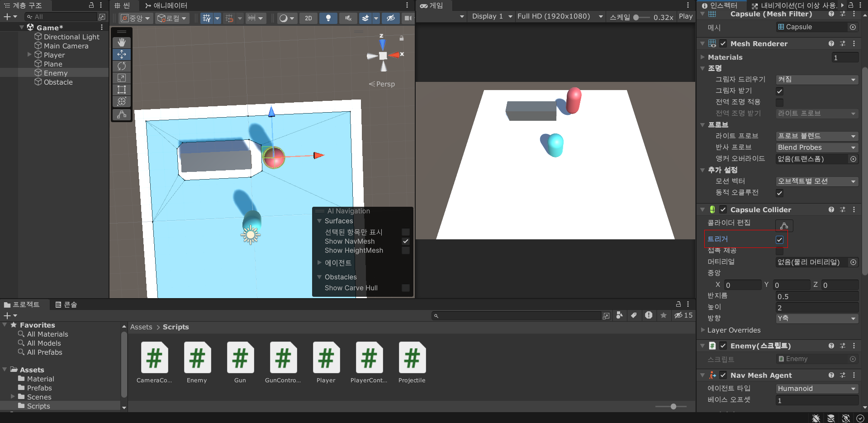
Task: Enable Show Carve Hull checkbox
Action: [x=406, y=288]
